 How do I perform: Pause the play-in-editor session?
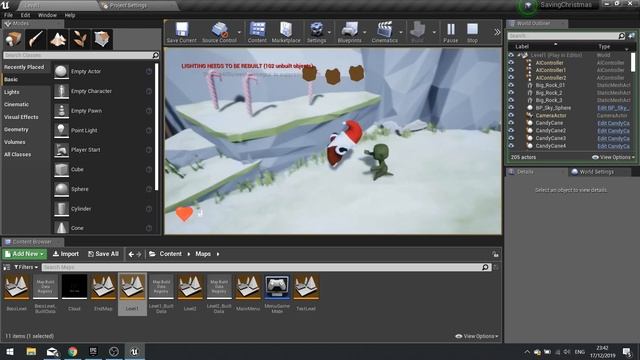(451, 32)
